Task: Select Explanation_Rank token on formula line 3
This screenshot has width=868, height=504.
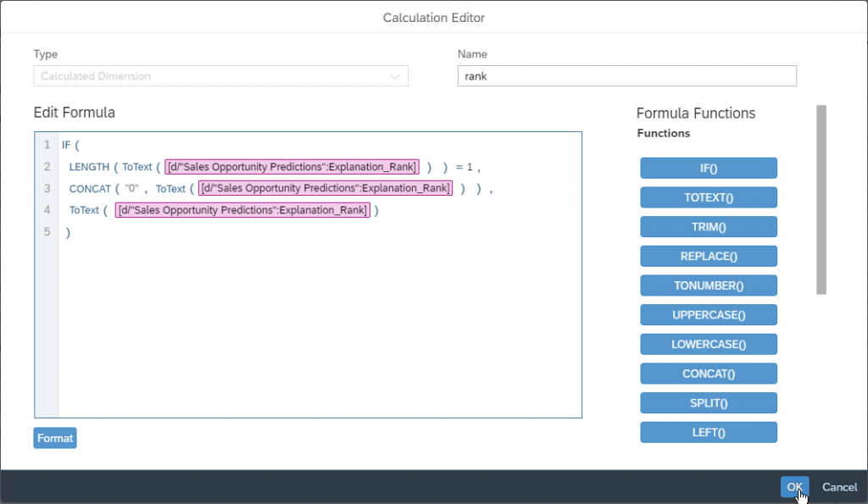Action: point(325,188)
